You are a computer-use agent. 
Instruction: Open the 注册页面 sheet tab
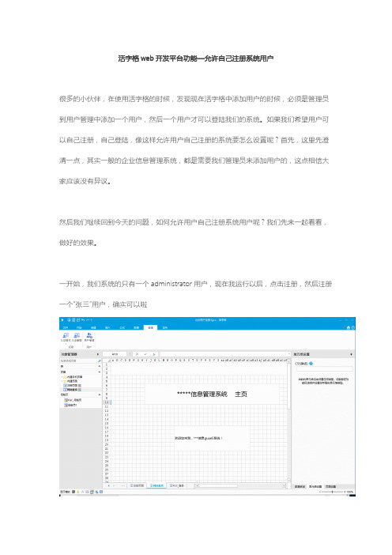[138, 486]
